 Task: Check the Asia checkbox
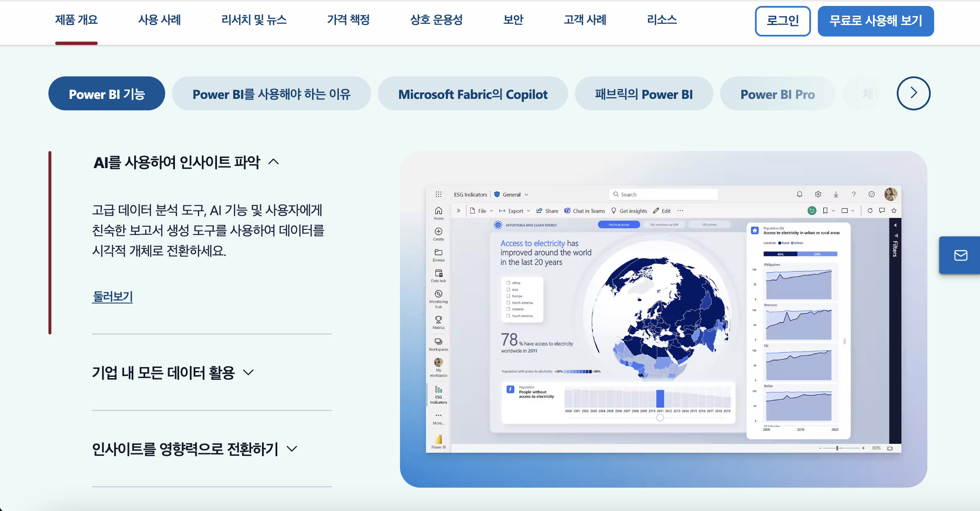508,289
